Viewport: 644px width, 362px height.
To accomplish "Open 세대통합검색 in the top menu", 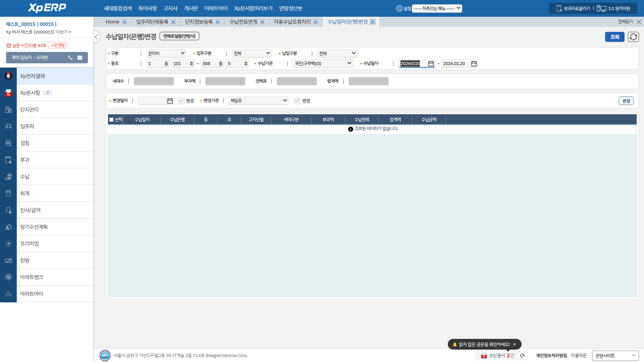I will point(118,8).
